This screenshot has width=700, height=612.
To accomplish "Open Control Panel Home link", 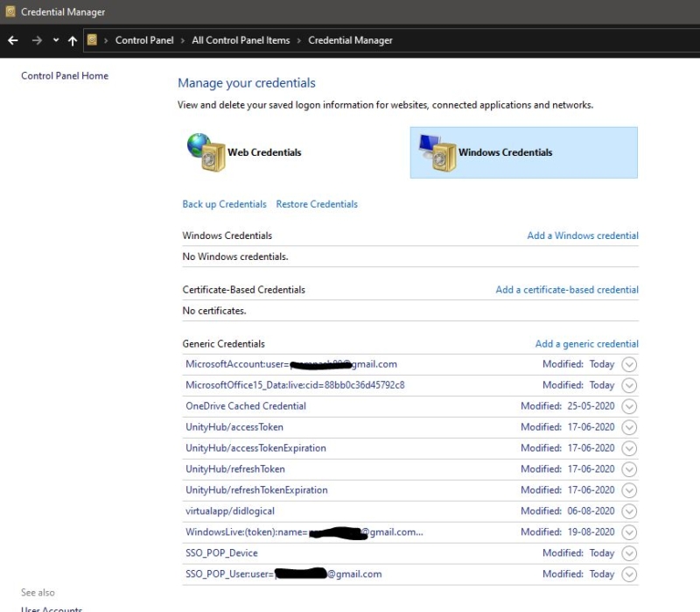I will pos(65,76).
